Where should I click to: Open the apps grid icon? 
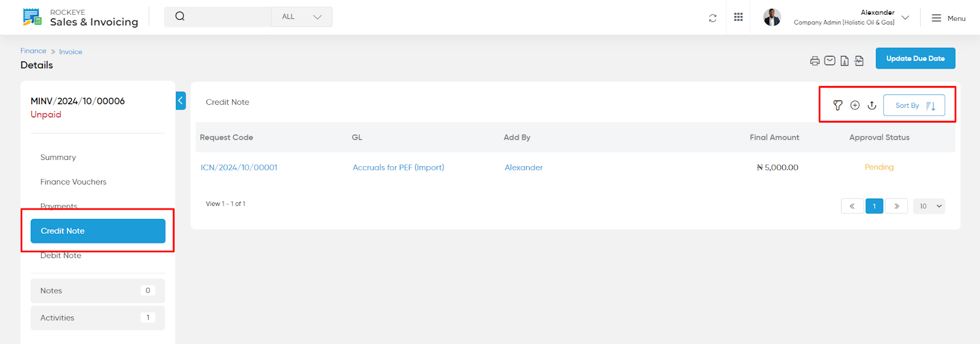pos(738,17)
